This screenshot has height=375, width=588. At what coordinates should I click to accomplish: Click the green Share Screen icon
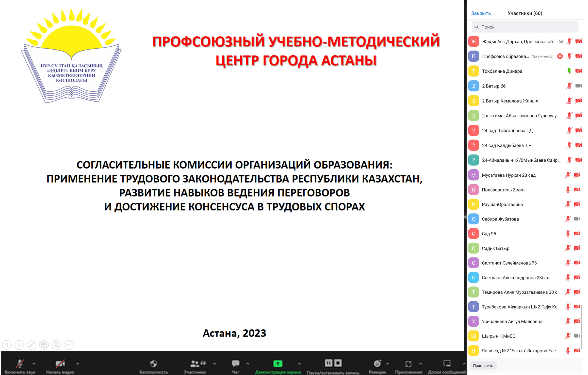click(278, 363)
